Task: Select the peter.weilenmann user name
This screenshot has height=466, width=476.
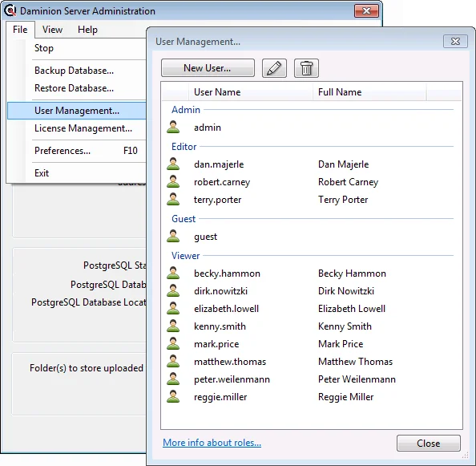Action: pos(232,379)
